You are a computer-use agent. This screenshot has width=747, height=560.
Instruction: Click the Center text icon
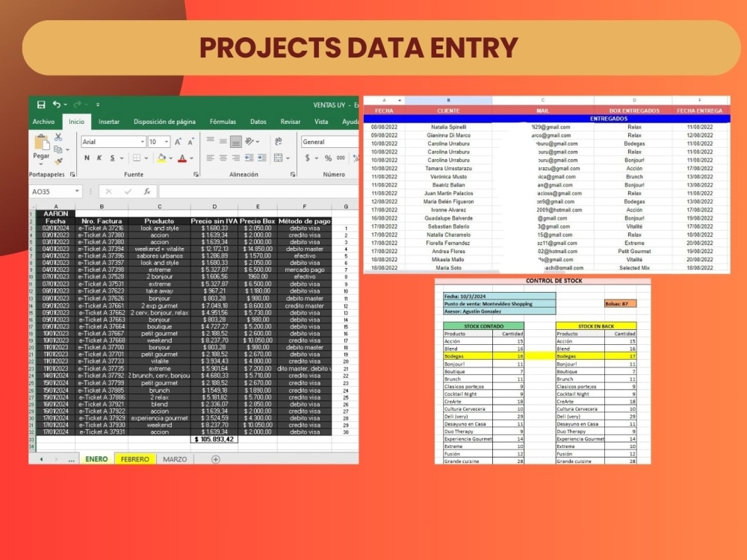tap(223, 158)
